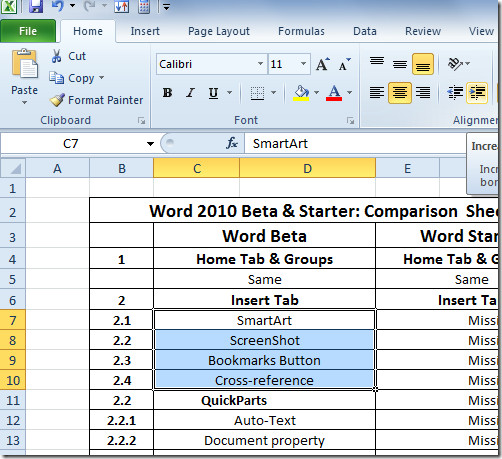Click the fx Insert Function icon
The width and height of the screenshot is (502, 459).
(x=232, y=144)
